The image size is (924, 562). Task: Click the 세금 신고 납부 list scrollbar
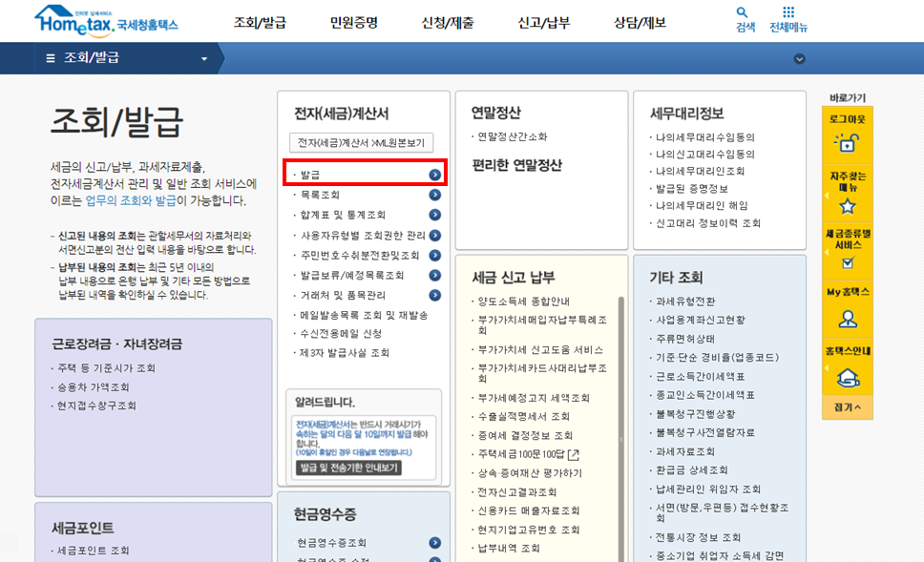point(621,428)
